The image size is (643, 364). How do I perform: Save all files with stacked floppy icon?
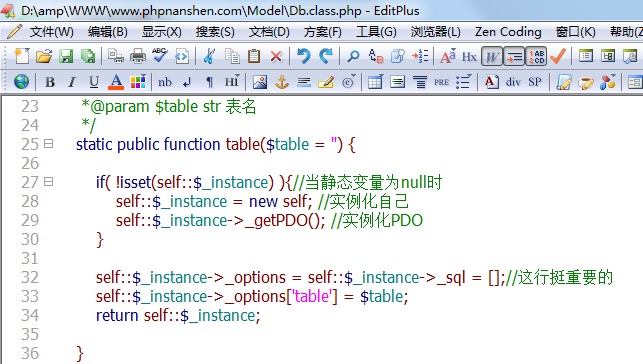[88, 56]
